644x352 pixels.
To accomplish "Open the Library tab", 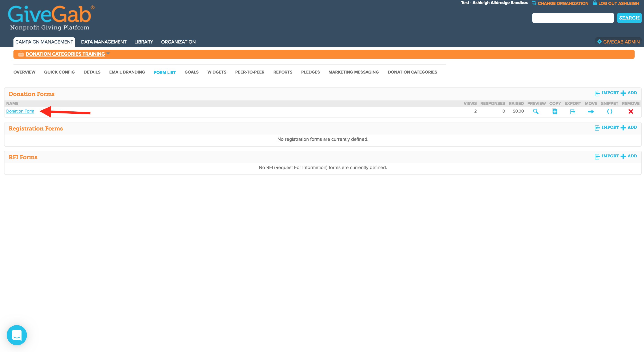I will [x=144, y=42].
